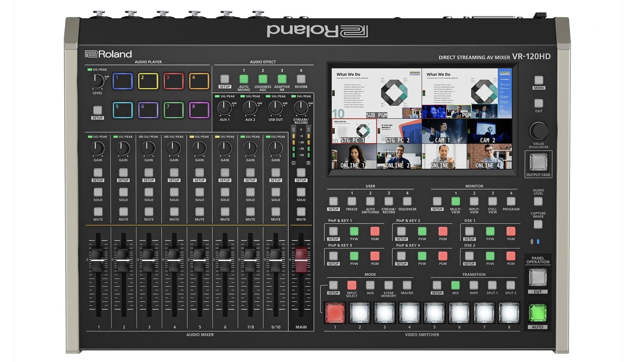Toggle the Adaptive NR effect button

tap(282, 79)
